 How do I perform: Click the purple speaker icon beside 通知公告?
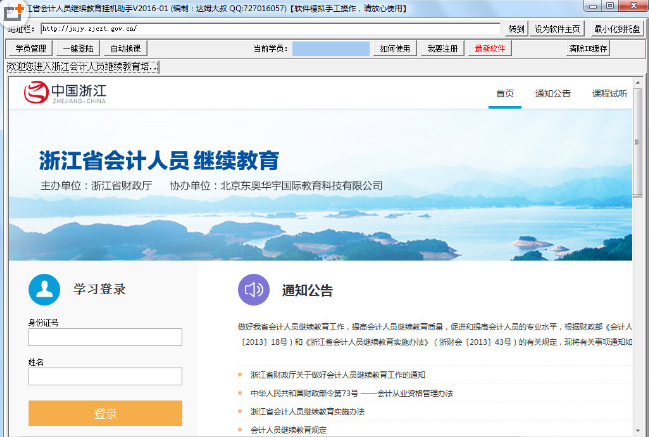click(x=254, y=290)
